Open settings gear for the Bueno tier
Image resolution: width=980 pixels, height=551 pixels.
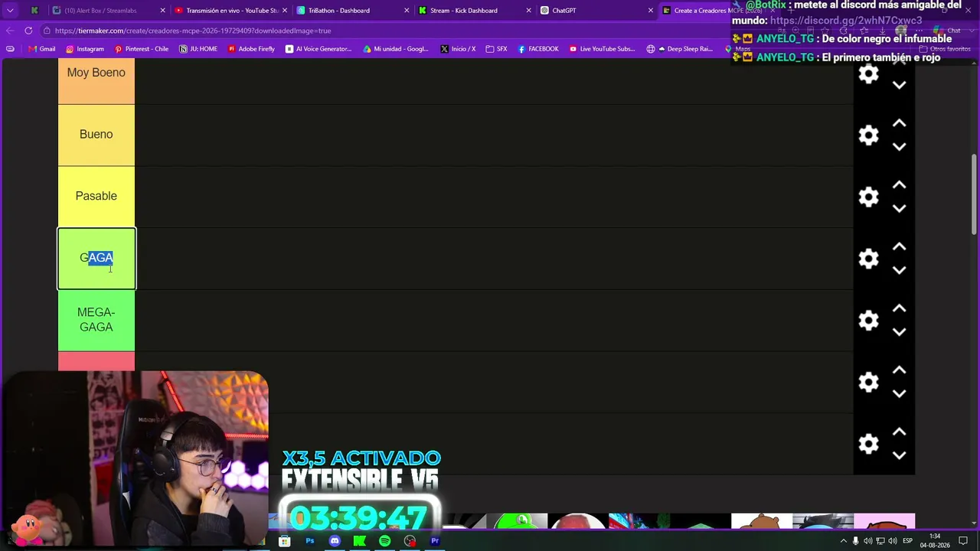tap(868, 135)
